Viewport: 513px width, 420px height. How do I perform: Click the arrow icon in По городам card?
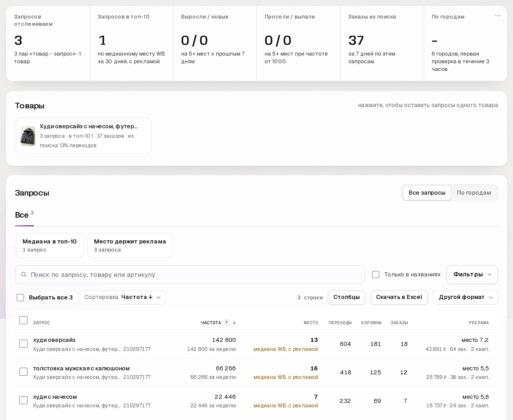point(497,16)
